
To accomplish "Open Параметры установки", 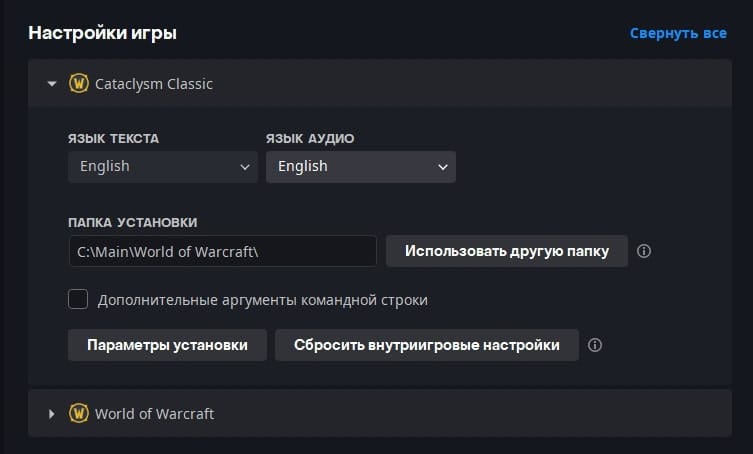I will (x=167, y=345).
